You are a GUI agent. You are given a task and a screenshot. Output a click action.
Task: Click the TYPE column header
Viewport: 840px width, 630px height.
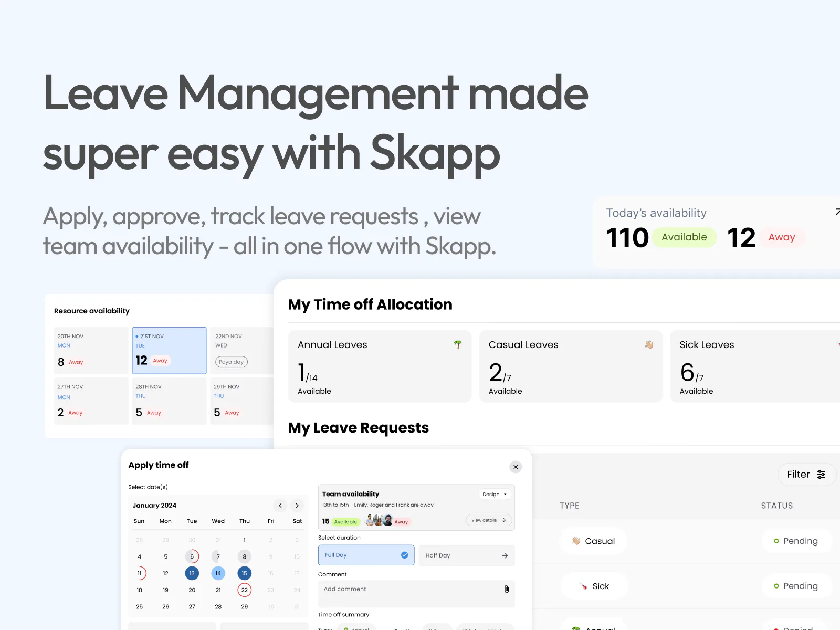pos(570,506)
